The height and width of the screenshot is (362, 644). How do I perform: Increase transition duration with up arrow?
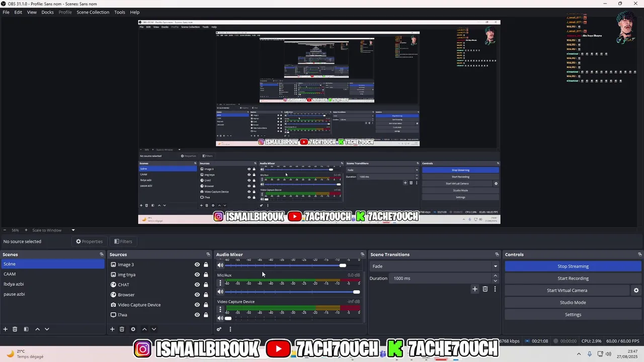(x=495, y=276)
